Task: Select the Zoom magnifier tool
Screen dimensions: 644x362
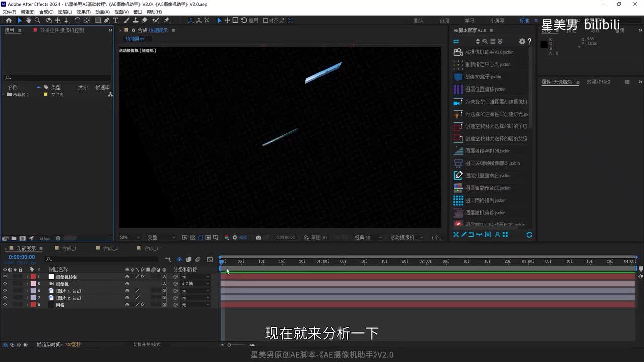Action: click(38, 20)
